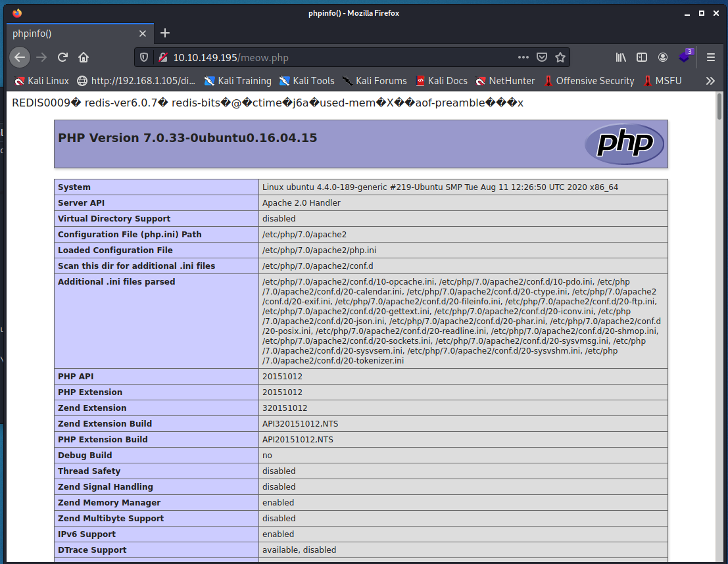Open the Library view icon
Screen dimensions: 728x564
(621, 57)
